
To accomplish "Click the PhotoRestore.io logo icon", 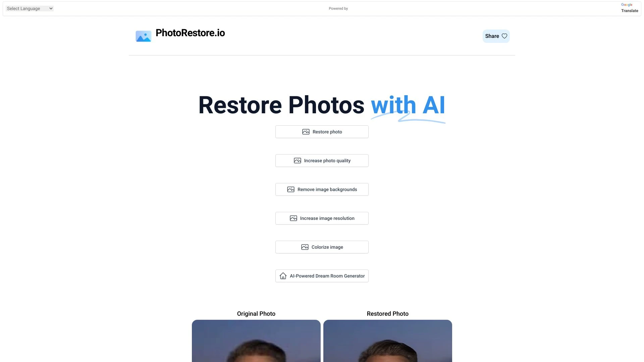I will coord(143,36).
